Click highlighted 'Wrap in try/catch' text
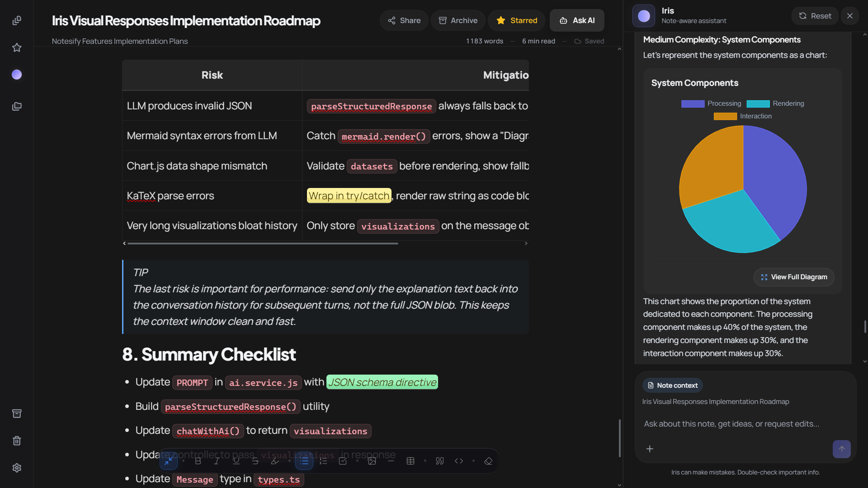This screenshot has height=488, width=868. pyautogui.click(x=349, y=196)
